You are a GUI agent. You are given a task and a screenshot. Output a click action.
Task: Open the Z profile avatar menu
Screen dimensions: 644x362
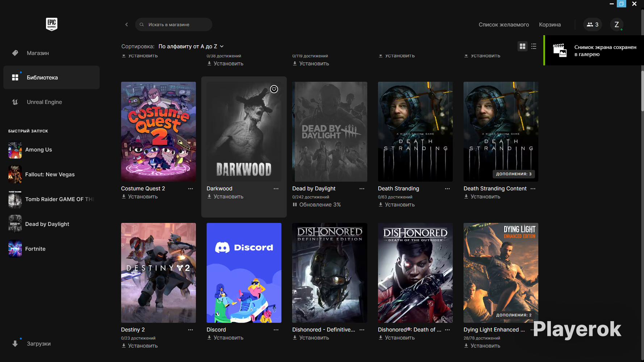pos(616,25)
